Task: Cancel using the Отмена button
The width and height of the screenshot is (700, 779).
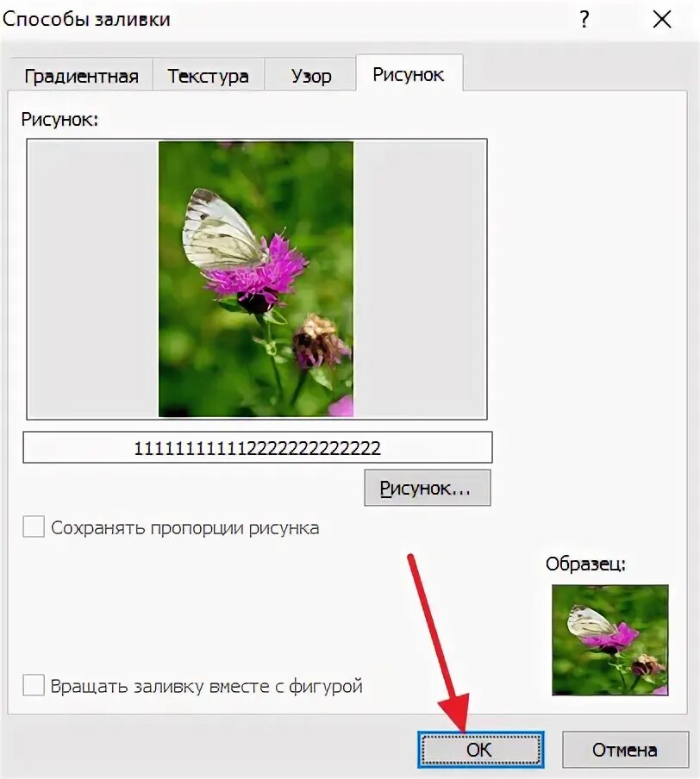Action: (x=625, y=750)
